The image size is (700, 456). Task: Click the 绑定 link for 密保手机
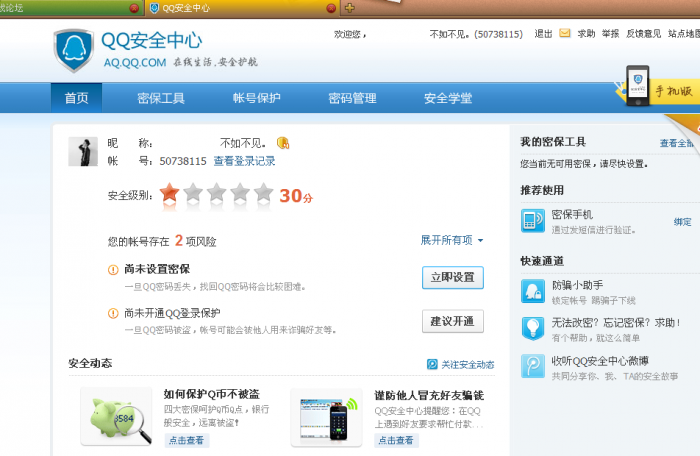coord(682,222)
